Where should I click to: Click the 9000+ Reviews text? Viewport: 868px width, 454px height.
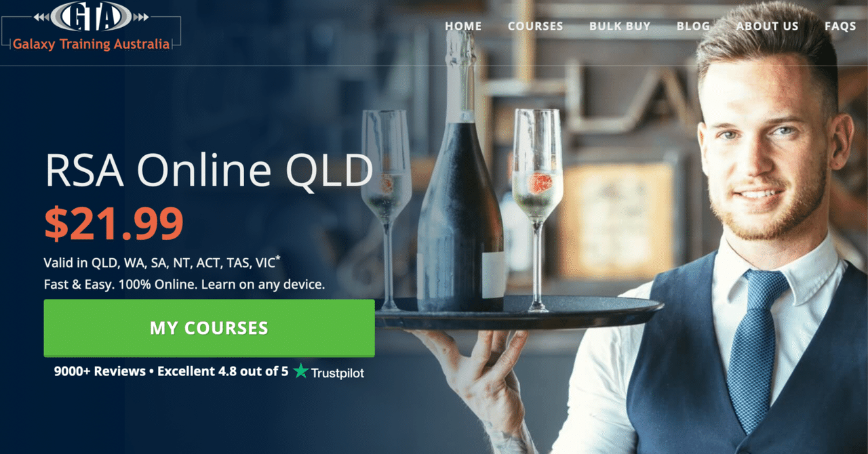point(100,371)
